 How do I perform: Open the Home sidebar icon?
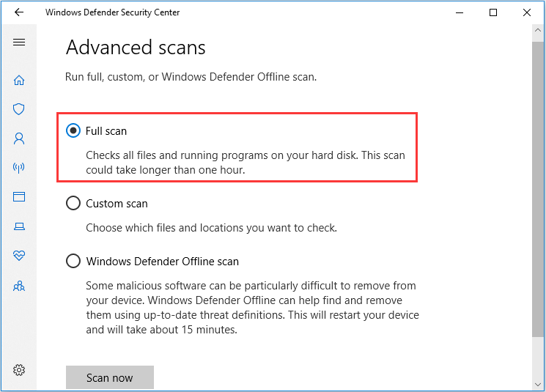[x=19, y=80]
